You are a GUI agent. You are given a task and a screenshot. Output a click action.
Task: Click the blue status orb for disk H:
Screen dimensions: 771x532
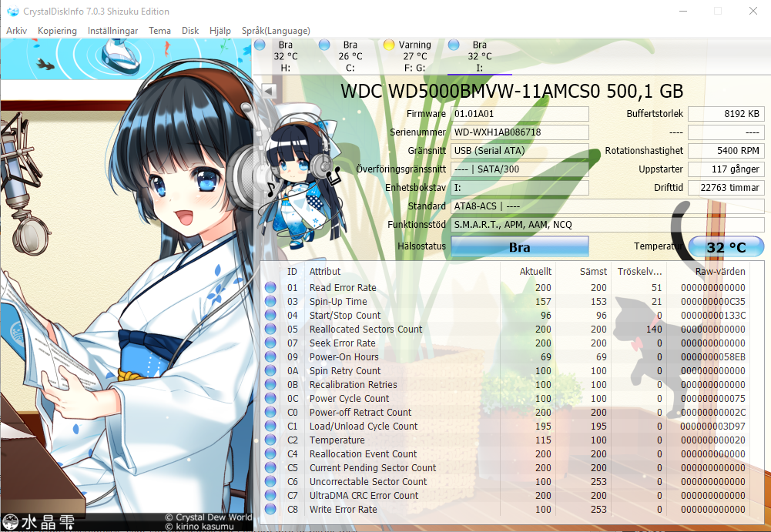260,45
